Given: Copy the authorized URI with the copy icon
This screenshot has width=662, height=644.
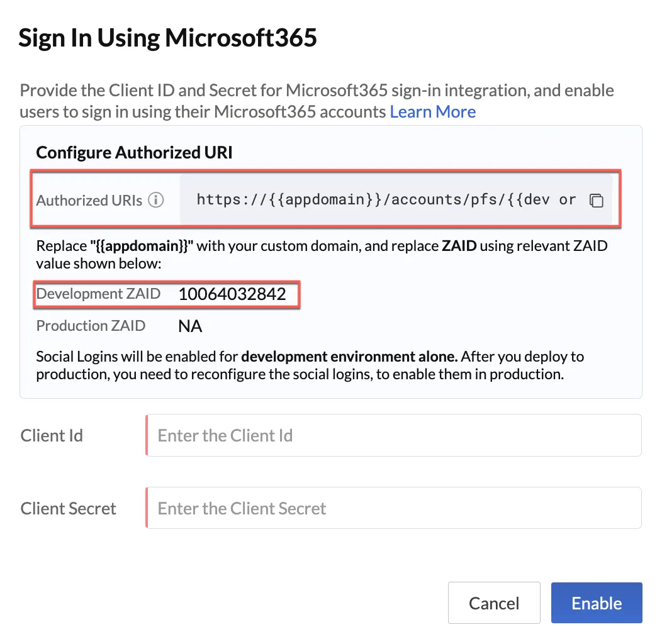Looking at the screenshot, I should click(x=596, y=200).
